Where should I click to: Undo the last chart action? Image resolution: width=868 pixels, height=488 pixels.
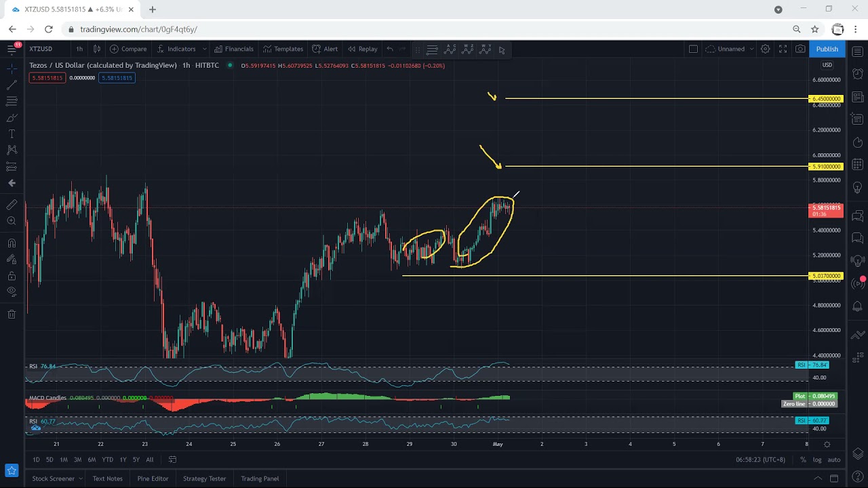[x=390, y=49]
